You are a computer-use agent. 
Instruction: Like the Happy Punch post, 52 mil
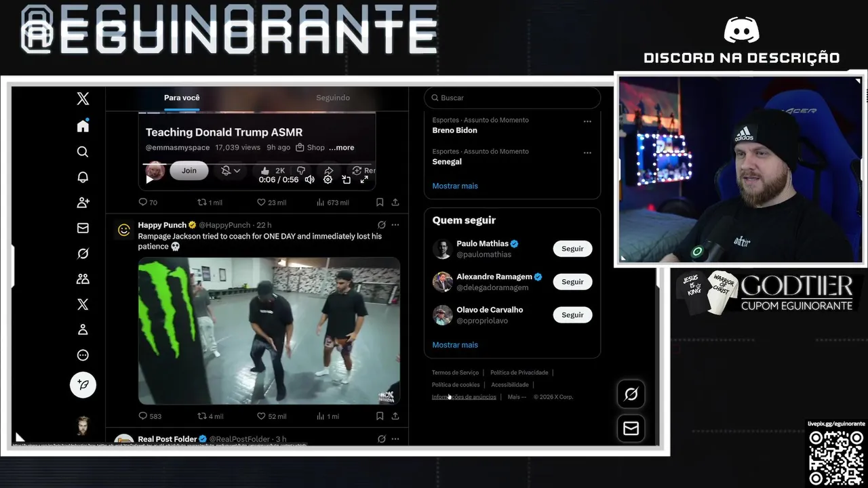coord(271,416)
